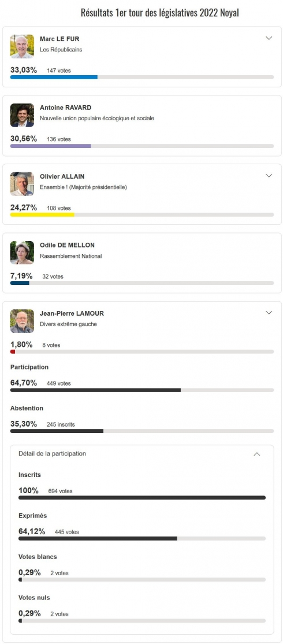
Task: Open Olivier ALLAIN portrait thumbnail
Action: [22, 184]
